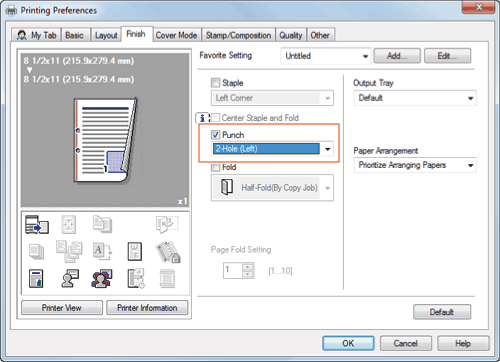
Task: Enable the Staple checkbox
Action: click(215, 83)
